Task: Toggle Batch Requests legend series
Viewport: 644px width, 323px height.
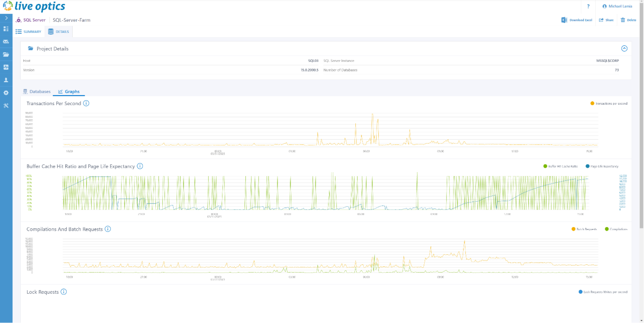Action: tap(584, 229)
